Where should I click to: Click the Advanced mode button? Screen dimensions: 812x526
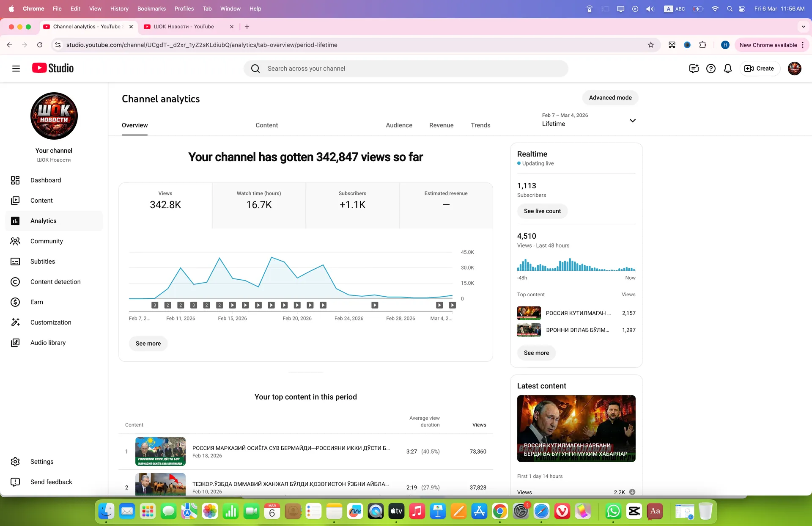coord(610,98)
